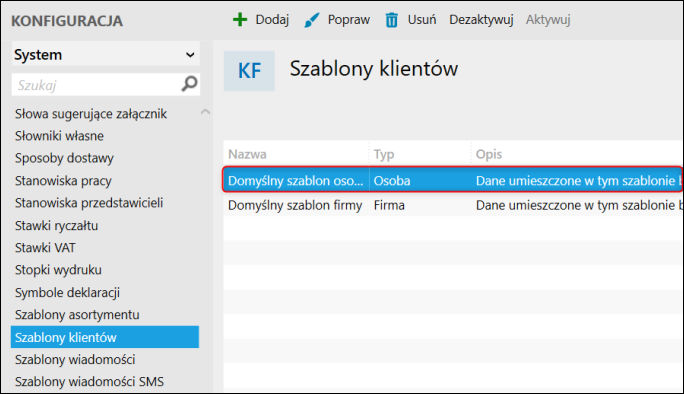Select Domyślny szablon firmy row
The height and width of the screenshot is (394, 684).
click(453, 205)
